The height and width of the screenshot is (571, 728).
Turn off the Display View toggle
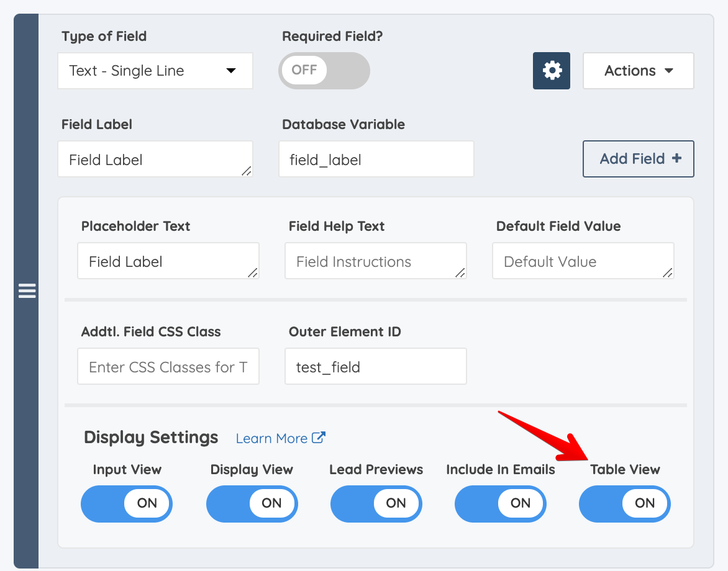[x=252, y=503]
